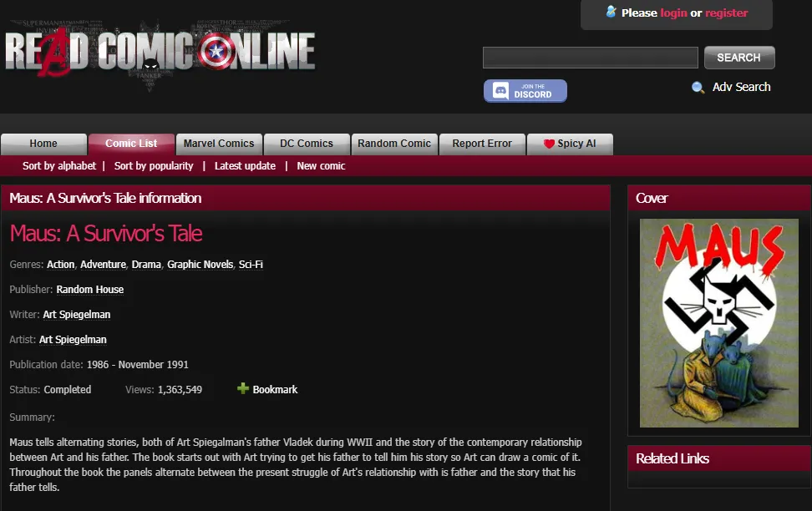Click the register link
The width and height of the screenshot is (812, 511).
726,13
